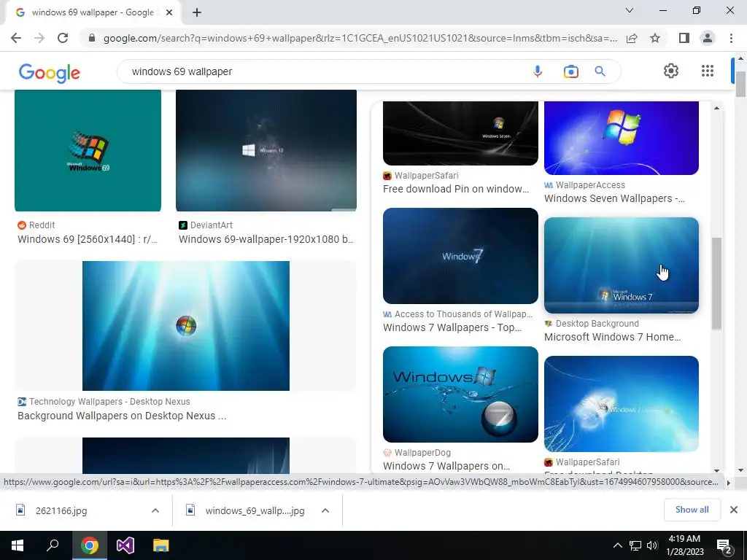747x560 pixels.
Task: Close the downloads bar
Action: tap(734, 510)
